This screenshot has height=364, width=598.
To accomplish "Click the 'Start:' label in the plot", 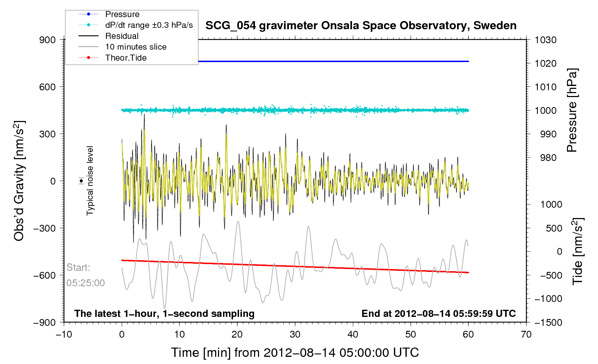I will pos(78,267).
